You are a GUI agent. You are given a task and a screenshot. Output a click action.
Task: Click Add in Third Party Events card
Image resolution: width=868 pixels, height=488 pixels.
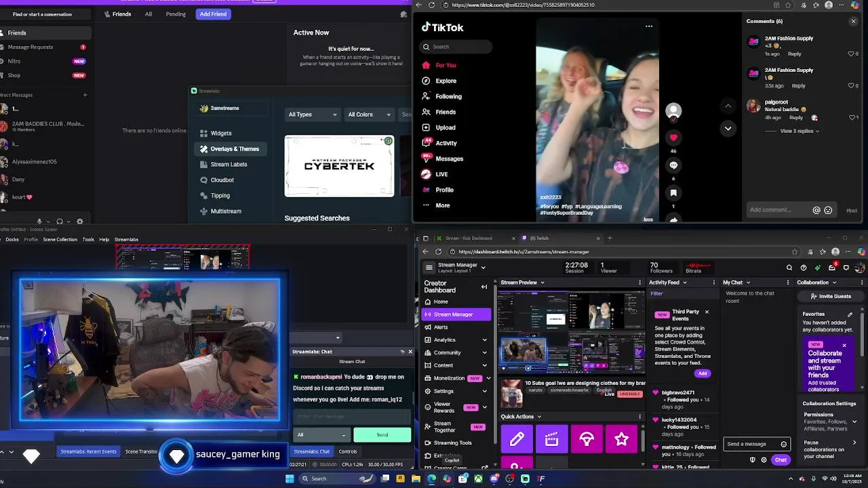pyautogui.click(x=703, y=373)
